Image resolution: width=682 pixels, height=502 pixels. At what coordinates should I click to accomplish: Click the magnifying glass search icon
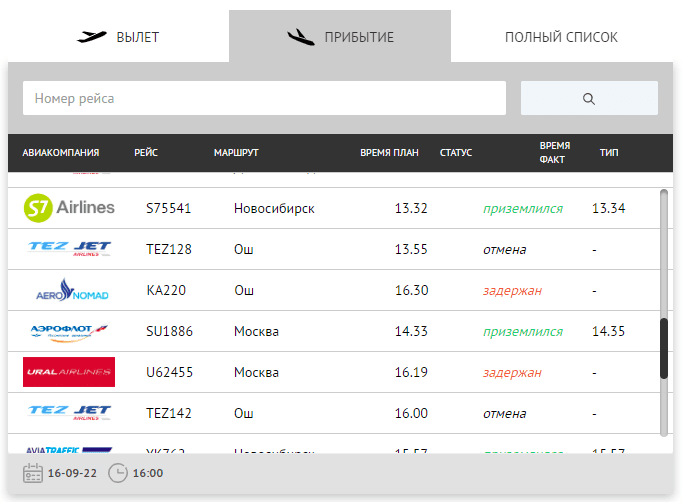[x=588, y=99]
